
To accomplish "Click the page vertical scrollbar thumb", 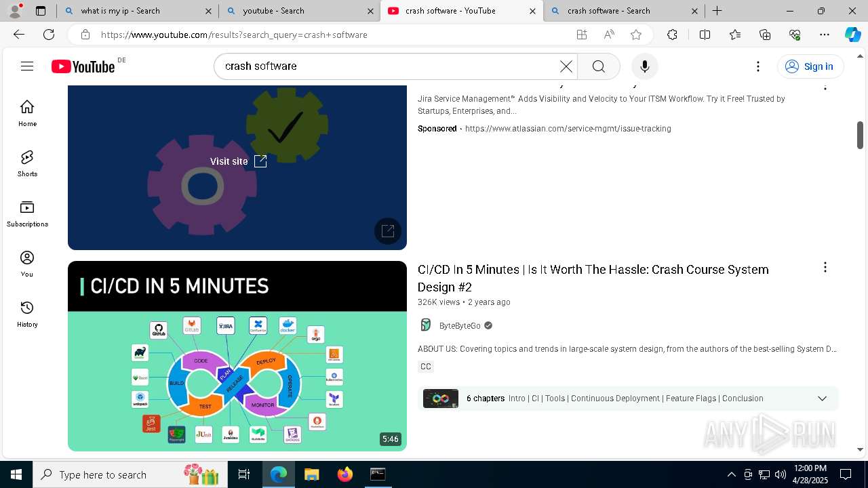I will click(x=860, y=135).
